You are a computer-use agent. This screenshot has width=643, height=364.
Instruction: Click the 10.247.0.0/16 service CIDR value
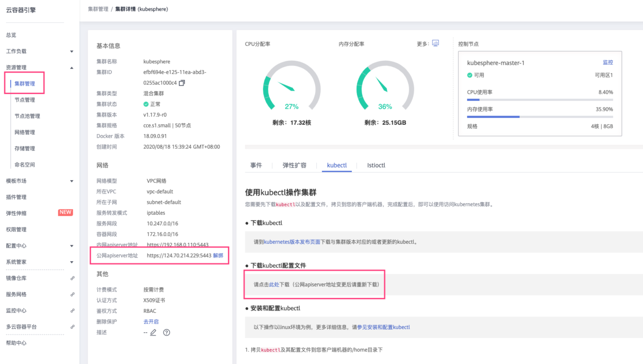(x=162, y=224)
